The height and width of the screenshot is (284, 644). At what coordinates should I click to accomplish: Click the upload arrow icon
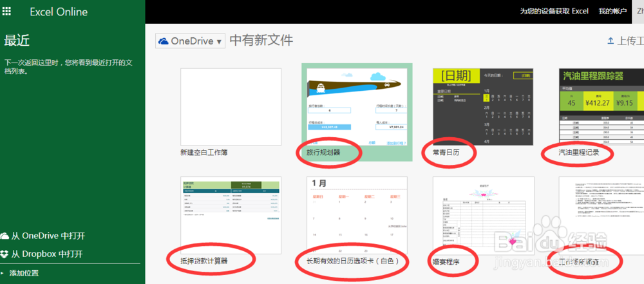click(x=611, y=41)
